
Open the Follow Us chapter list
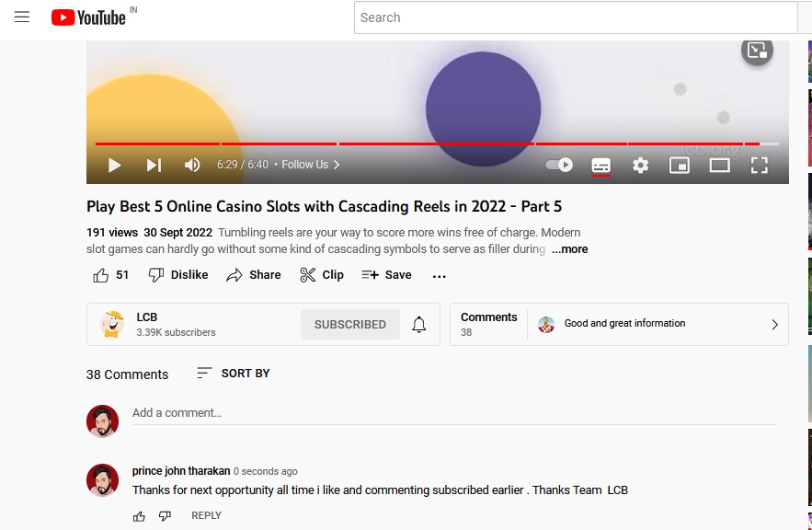pyautogui.click(x=311, y=165)
